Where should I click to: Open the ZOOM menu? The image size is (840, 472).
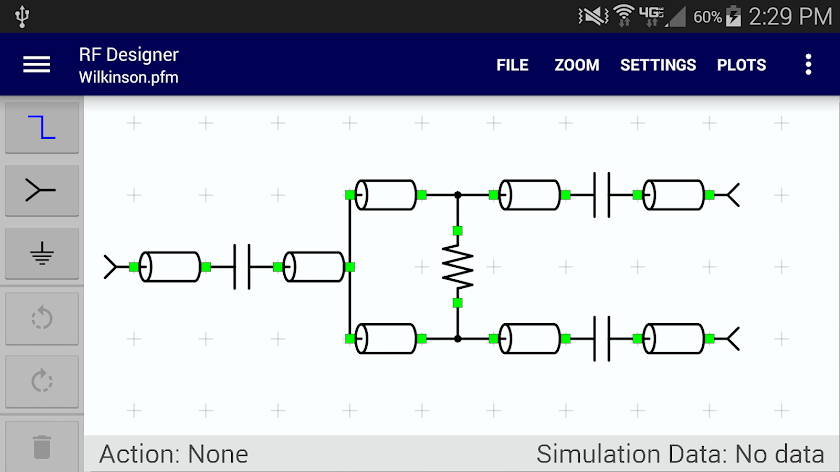click(x=576, y=65)
